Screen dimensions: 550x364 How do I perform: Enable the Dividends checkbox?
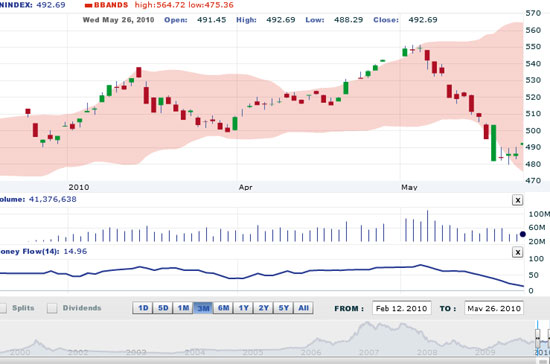coord(52,308)
